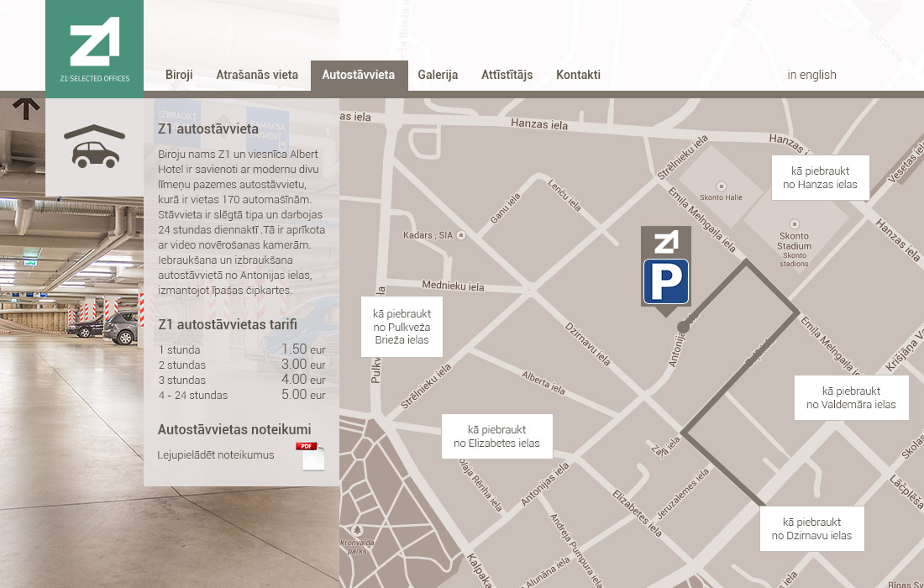Click the '1 stunda' tariff row
This screenshot has width=924, height=588.
point(242,349)
